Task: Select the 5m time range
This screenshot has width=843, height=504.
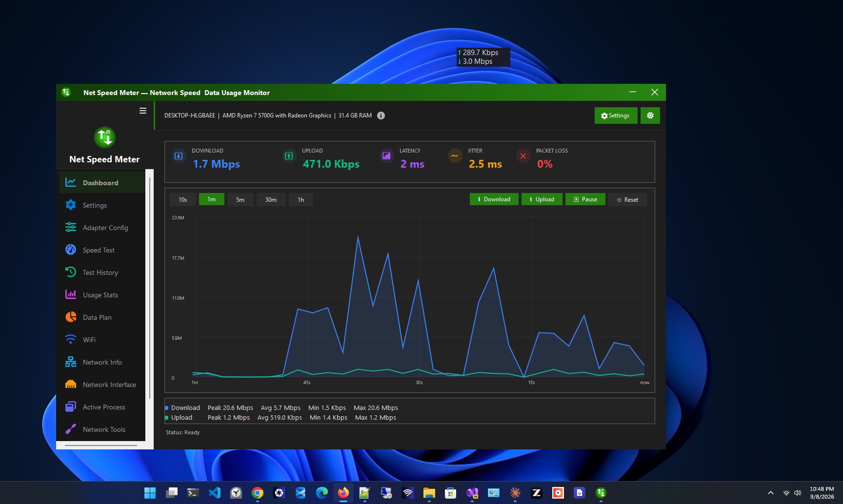Action: [x=241, y=199]
